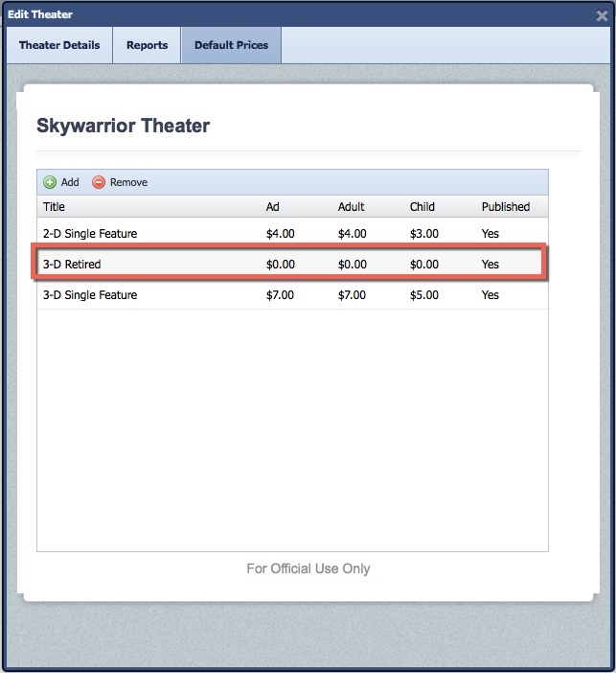Viewport: 616px width, 673px height.
Task: Click the Child column header
Action: 422,206
